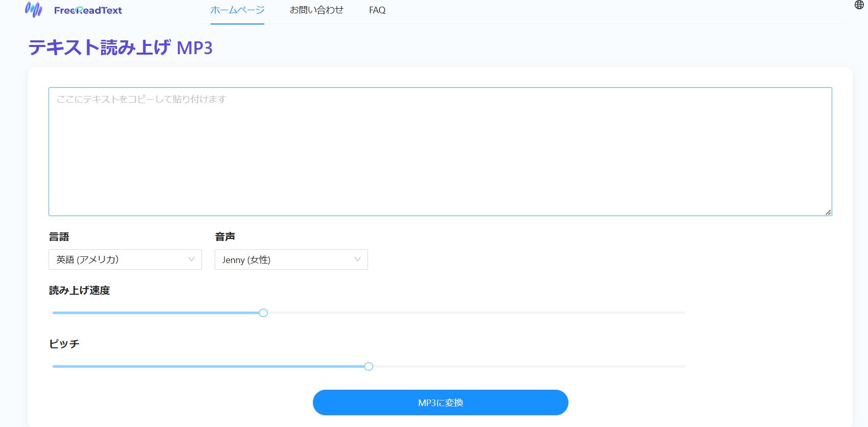868x427 pixels.
Task: Click the MP3に変換 button
Action: point(441,402)
